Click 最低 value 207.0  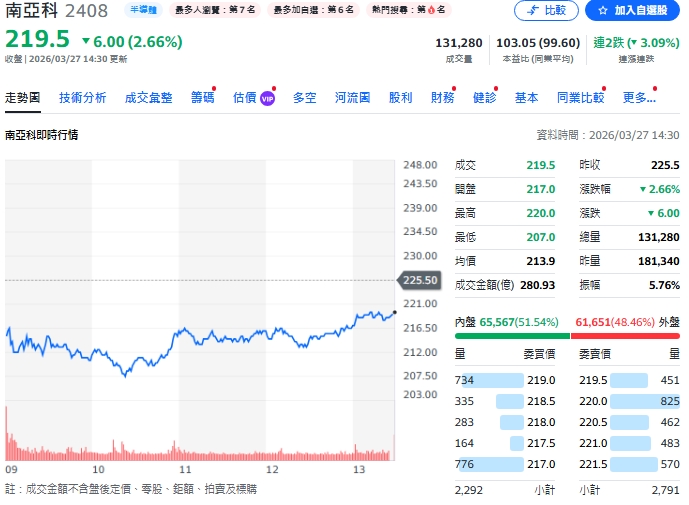tap(541, 237)
